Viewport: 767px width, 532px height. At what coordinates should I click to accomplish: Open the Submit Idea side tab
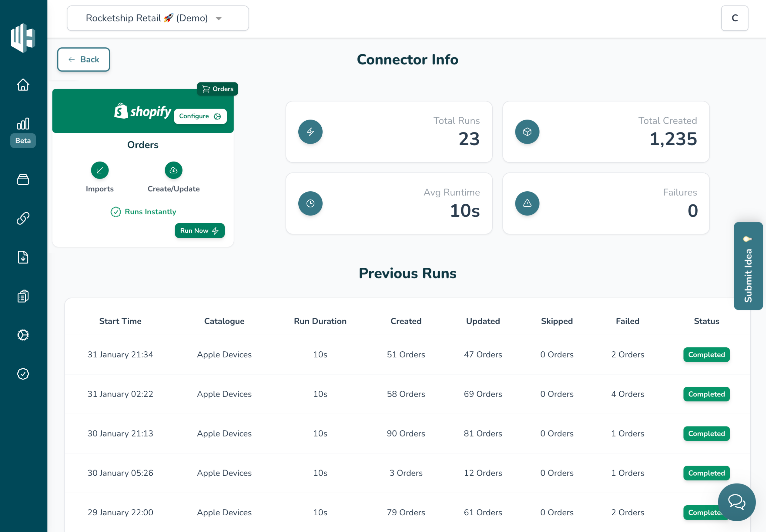[749, 266]
